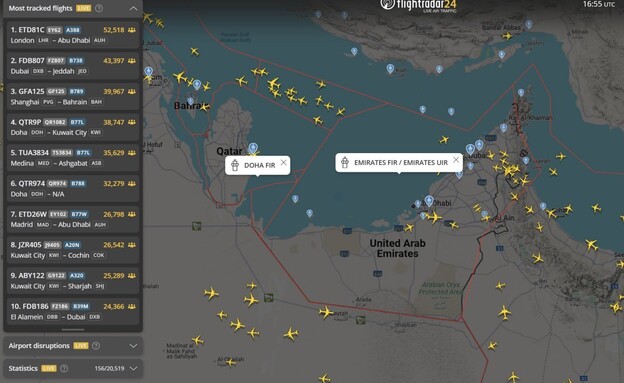Select flight FDB807 Dubai to Jeddah
Screen dimensions: 624x383
tap(73, 66)
